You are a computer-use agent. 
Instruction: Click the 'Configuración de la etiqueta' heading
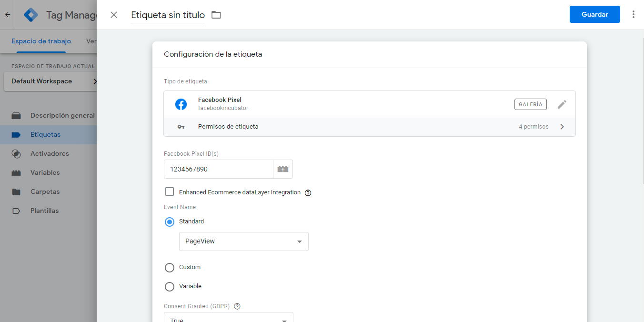213,54
